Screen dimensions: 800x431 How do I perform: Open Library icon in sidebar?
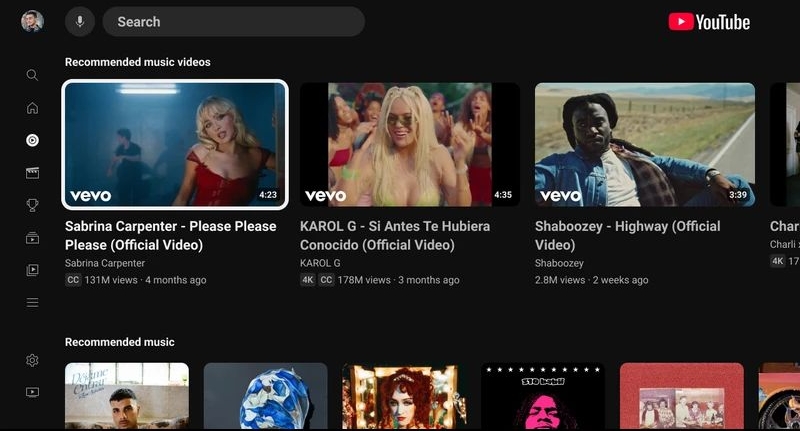tap(32, 270)
